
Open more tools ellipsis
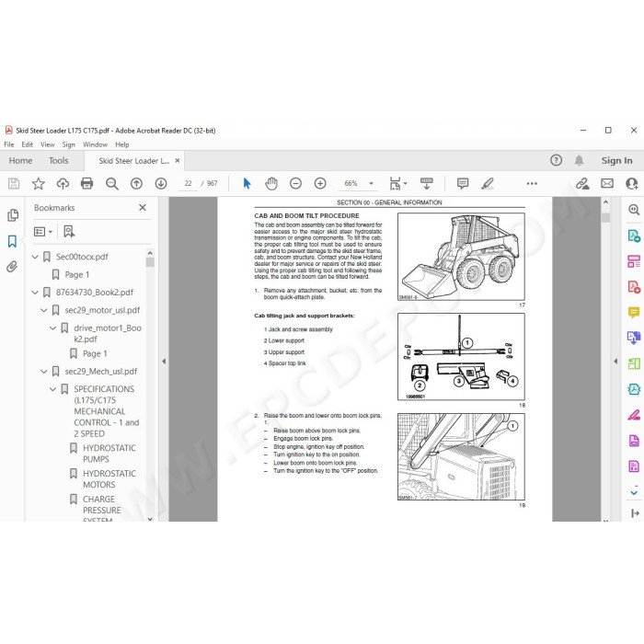(532, 184)
